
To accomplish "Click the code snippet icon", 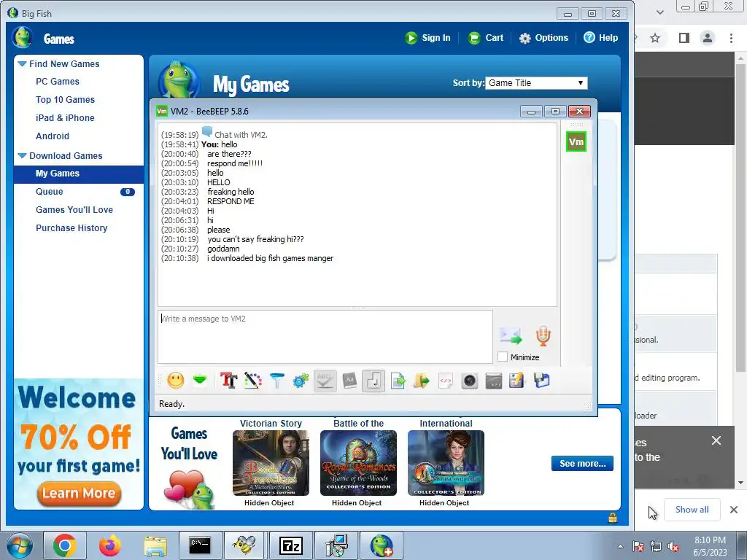I will pos(446,381).
